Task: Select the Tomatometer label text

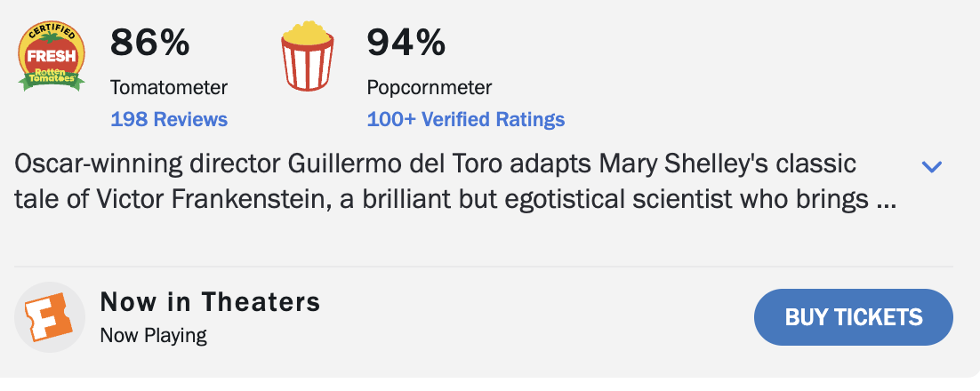Action: 169,88
